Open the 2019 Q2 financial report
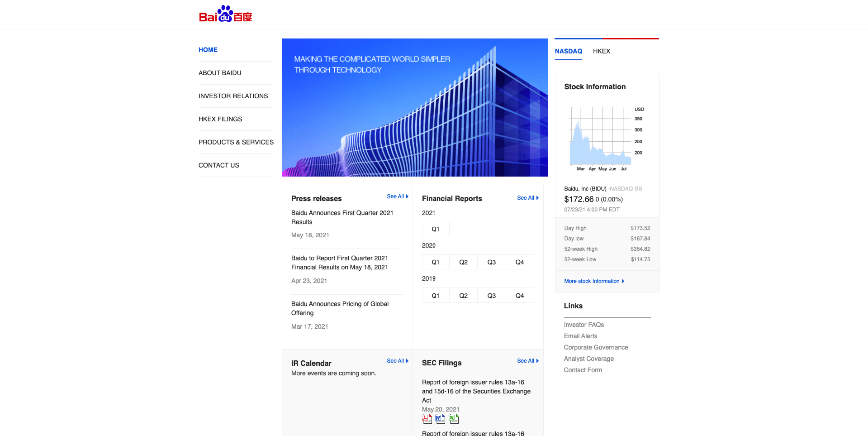Image resolution: width=868 pixels, height=436 pixels. coord(464,296)
